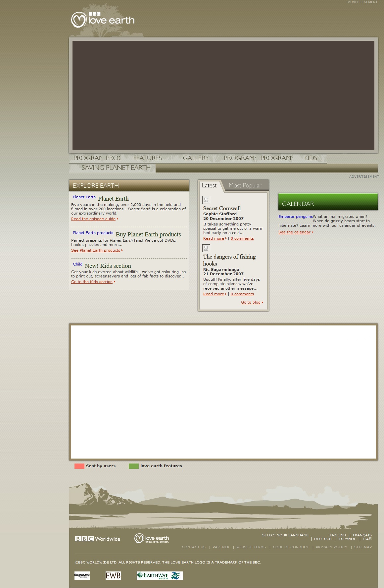
Task: Open the Gallery navigation item
Action: 196,158
